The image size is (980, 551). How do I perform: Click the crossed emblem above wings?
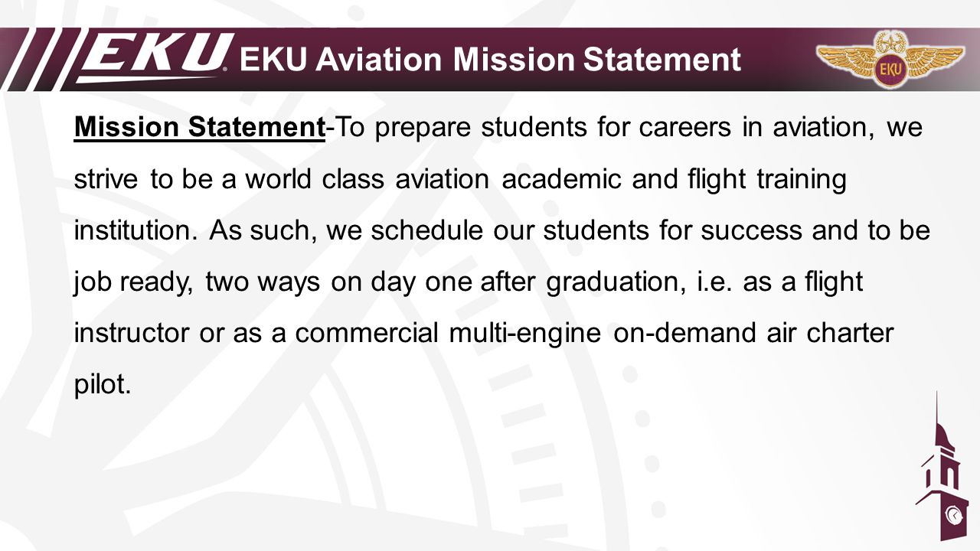coord(890,41)
